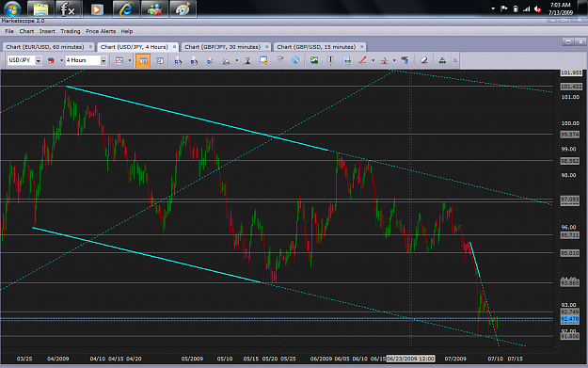
Task: Open the Paint palette icon on taskbar
Action: pyautogui.click(x=183, y=9)
